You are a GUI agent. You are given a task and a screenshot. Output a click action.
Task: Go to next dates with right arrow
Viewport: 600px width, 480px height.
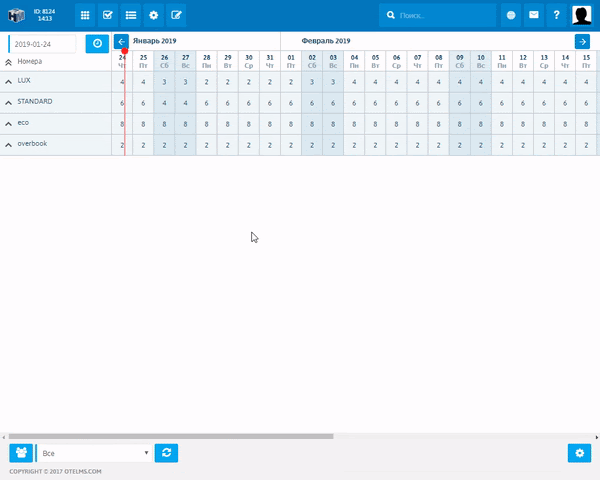[582, 41]
